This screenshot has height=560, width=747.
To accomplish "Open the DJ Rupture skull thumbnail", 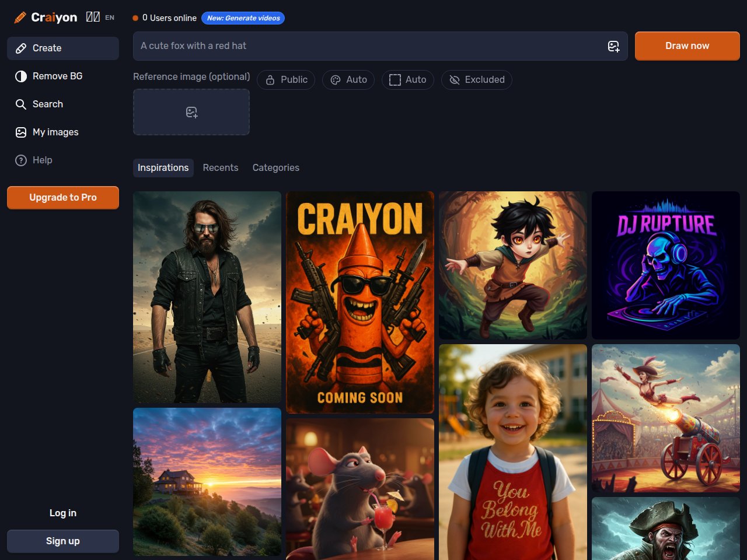I will coord(665,265).
